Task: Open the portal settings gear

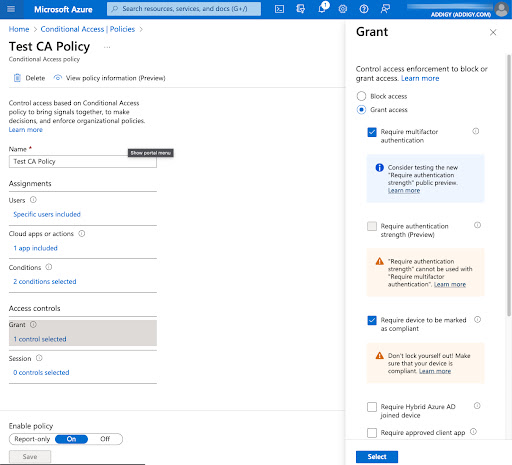Action: click(343, 9)
